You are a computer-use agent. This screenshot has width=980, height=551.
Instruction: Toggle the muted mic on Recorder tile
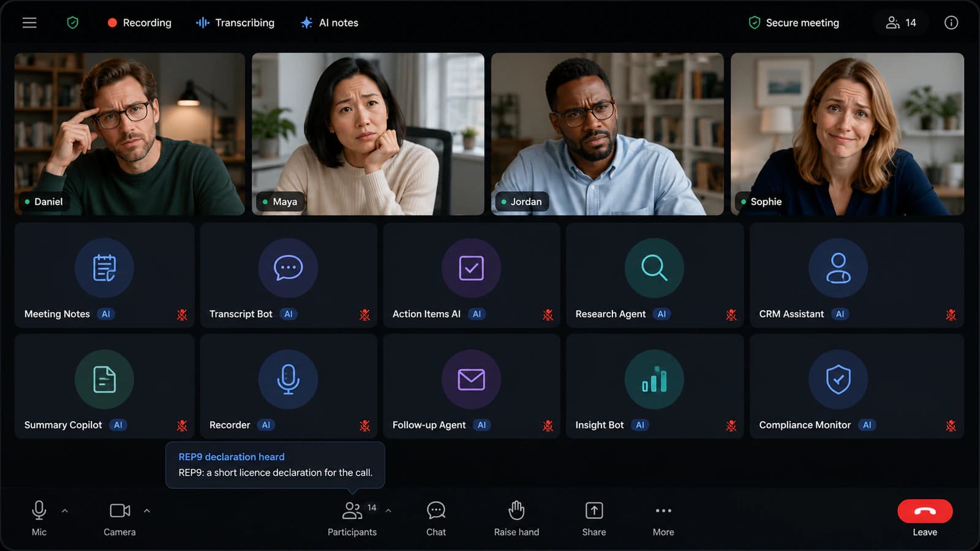(365, 425)
